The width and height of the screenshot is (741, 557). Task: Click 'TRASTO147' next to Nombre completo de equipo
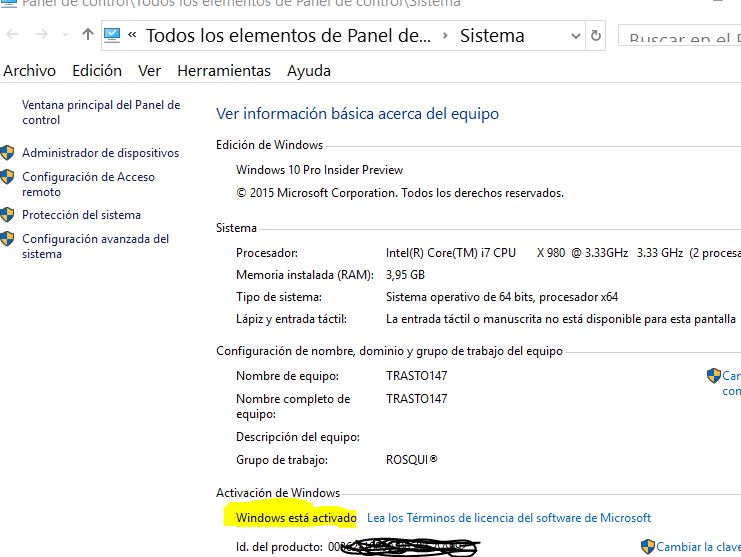pyautogui.click(x=416, y=399)
